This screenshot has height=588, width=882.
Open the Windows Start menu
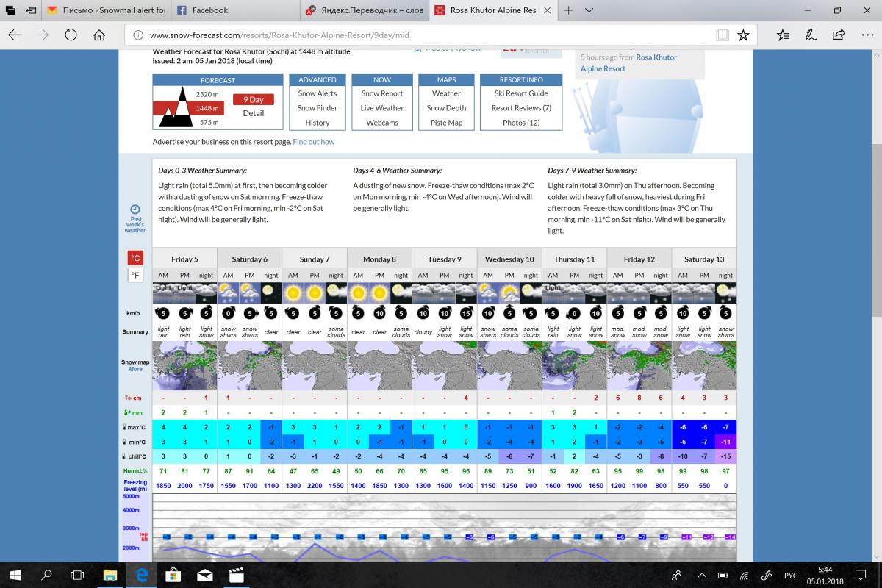coord(15,575)
